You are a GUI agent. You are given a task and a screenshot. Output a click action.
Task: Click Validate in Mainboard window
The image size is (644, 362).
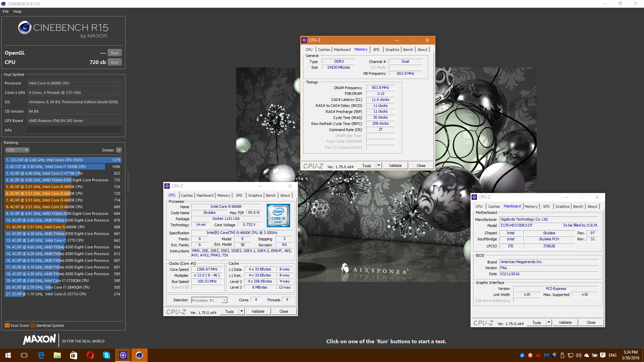(x=565, y=322)
